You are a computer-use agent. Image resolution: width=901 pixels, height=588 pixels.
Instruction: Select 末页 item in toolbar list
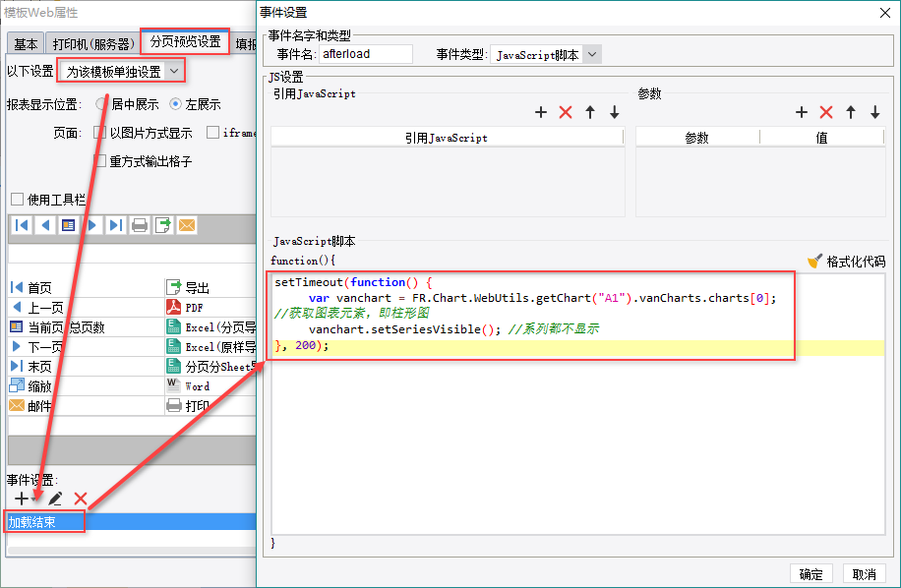point(87,367)
